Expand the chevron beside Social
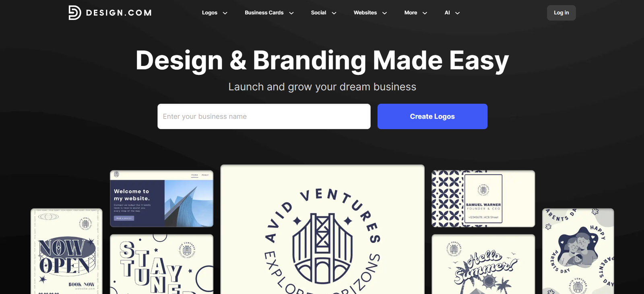This screenshot has height=294, width=644. pos(334,13)
